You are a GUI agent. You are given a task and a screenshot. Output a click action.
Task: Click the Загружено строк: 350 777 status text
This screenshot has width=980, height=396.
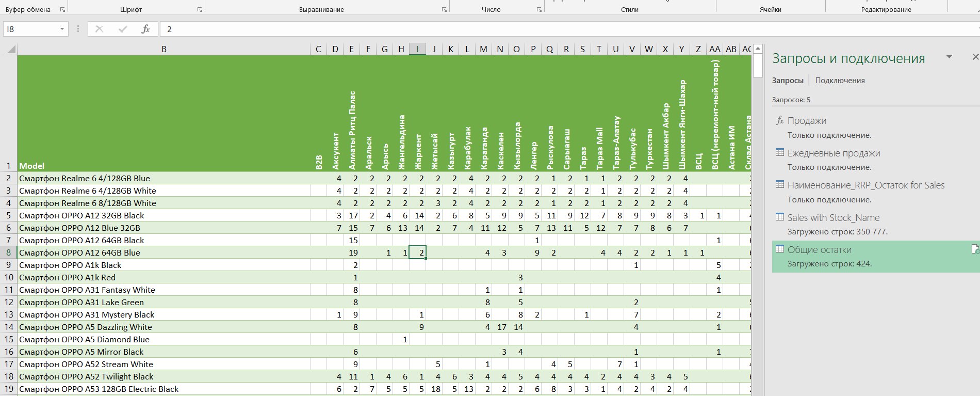click(x=838, y=232)
